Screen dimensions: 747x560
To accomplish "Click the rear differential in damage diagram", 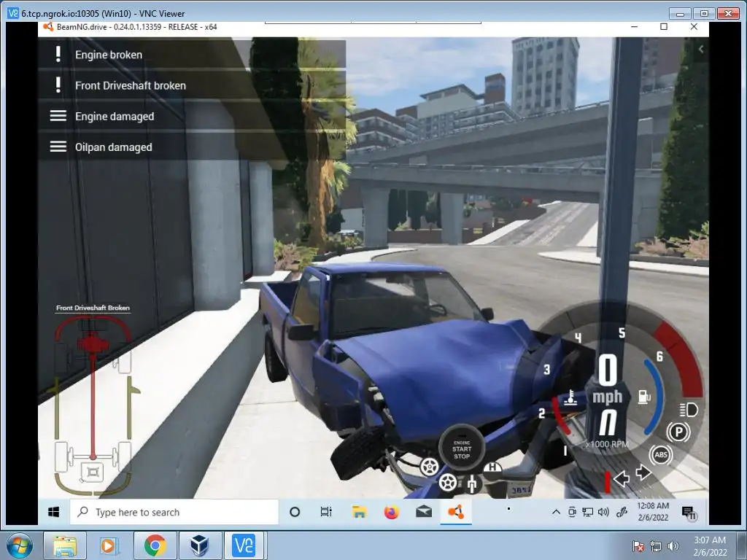I will coord(93,457).
